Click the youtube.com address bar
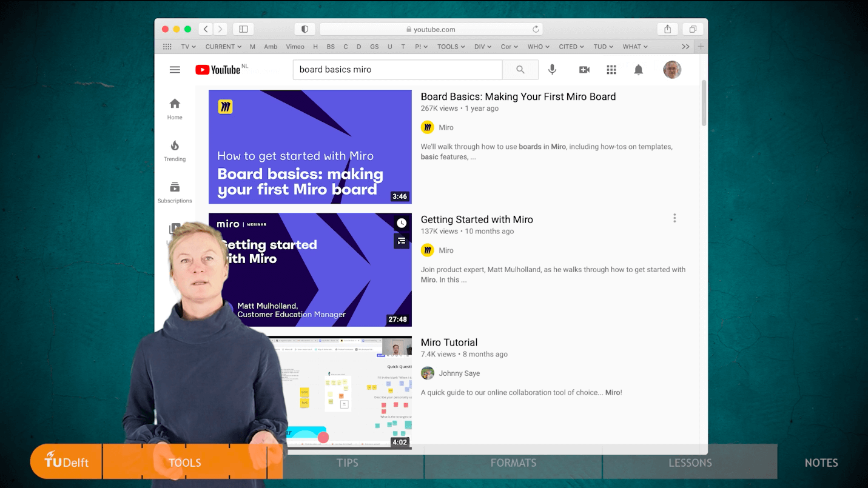This screenshot has height=488, width=868. point(431,29)
